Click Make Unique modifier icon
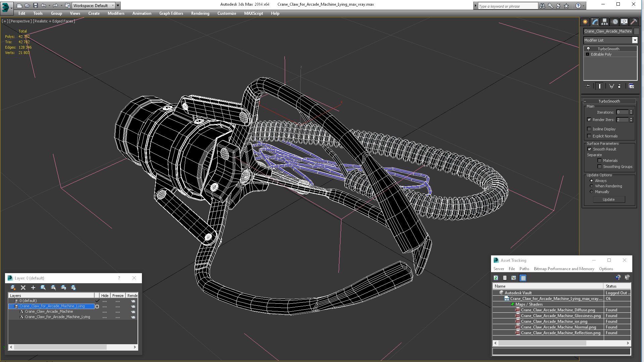This screenshot has height=362, width=644. point(611,86)
